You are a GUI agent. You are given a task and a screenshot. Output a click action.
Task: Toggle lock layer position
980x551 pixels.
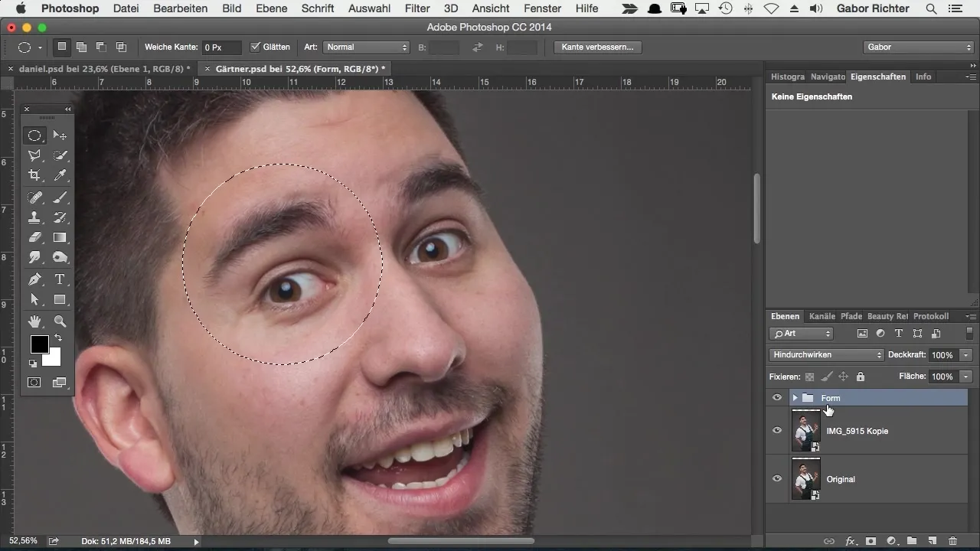[843, 377]
